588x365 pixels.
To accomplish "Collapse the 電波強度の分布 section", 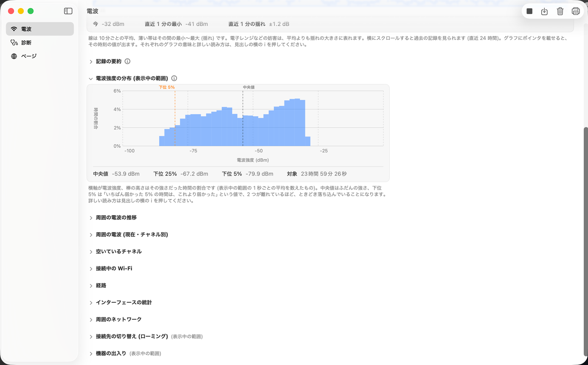I will pos(91,79).
